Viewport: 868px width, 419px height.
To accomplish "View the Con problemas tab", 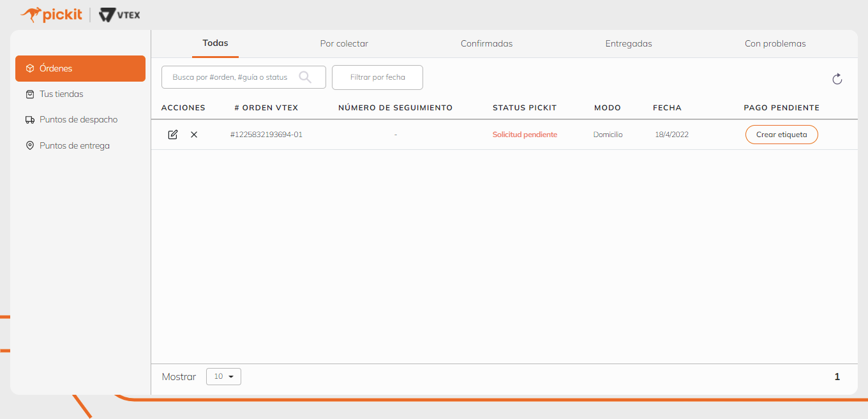I will point(775,44).
